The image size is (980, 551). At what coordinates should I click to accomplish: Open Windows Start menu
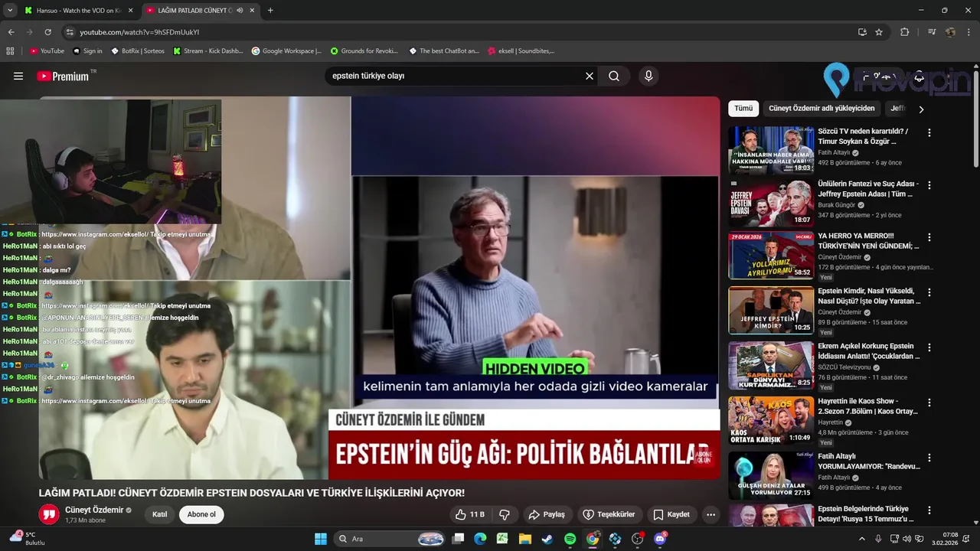click(321, 539)
